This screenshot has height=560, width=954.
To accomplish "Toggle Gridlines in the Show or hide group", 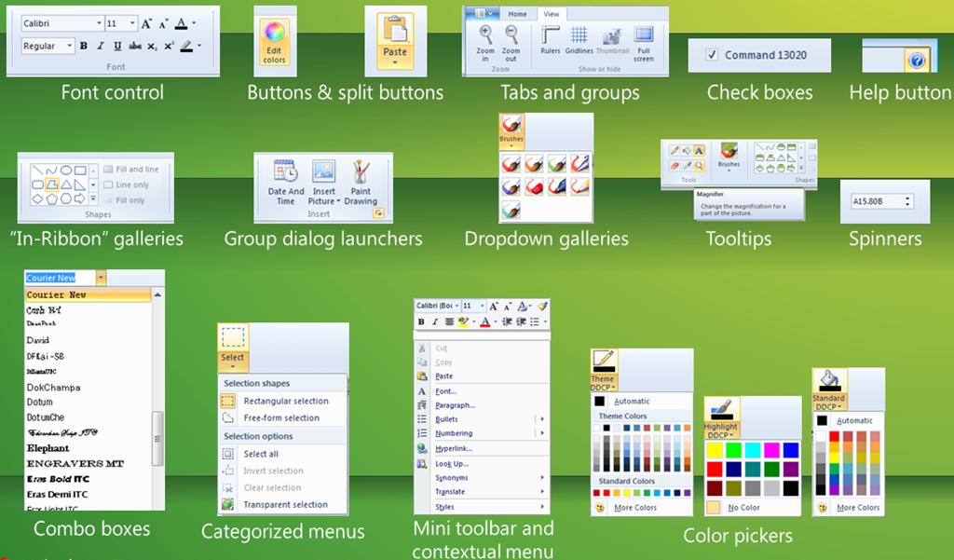I will click(x=580, y=35).
